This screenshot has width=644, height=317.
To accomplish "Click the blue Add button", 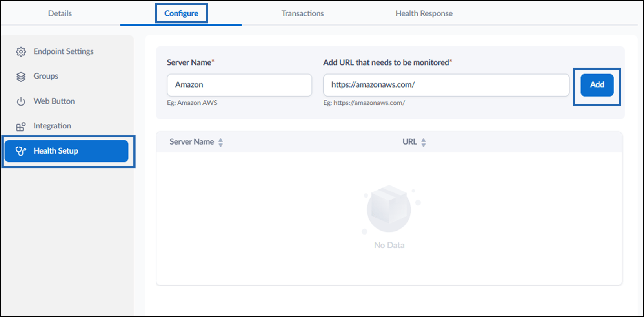I will click(x=597, y=85).
